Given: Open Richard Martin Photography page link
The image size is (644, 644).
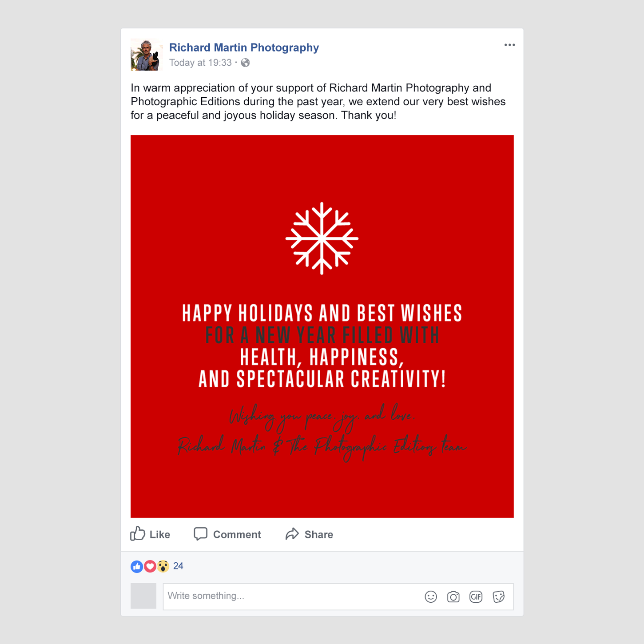Looking at the screenshot, I should click(x=244, y=48).
